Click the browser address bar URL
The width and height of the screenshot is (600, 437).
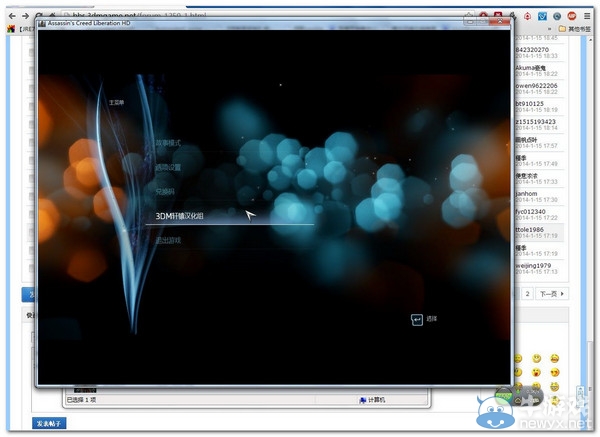[140, 15]
